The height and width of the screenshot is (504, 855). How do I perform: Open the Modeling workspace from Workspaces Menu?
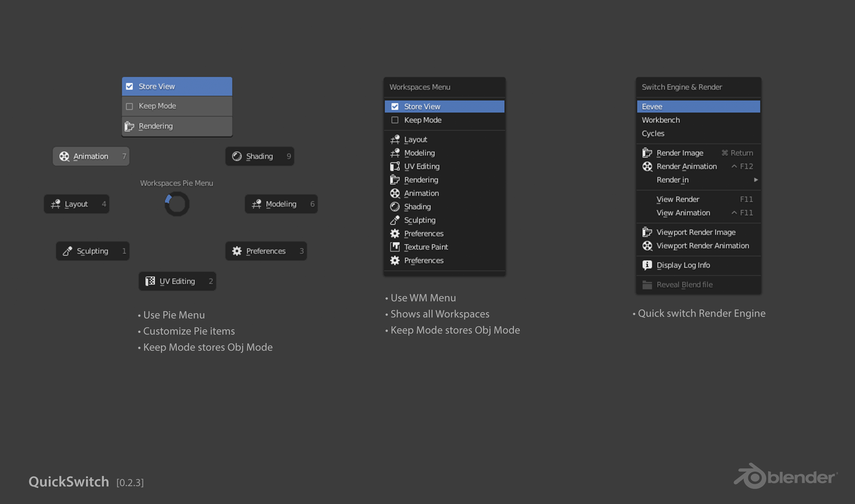tap(419, 153)
